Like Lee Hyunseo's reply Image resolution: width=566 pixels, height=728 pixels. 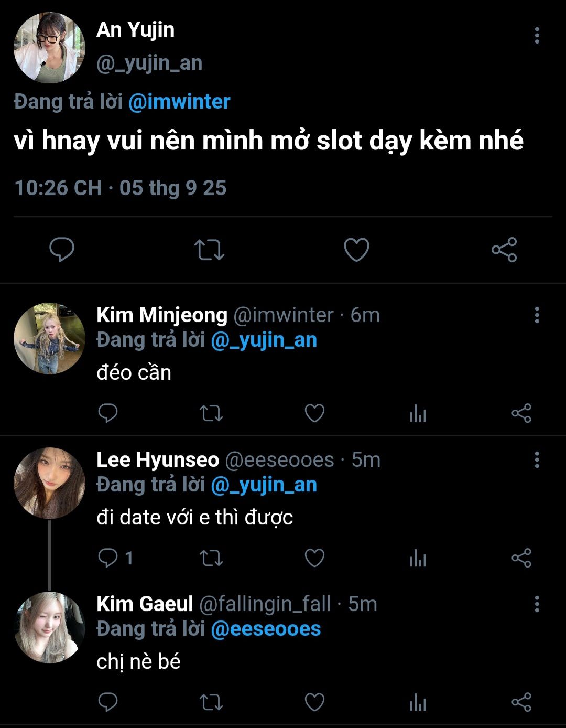314,558
